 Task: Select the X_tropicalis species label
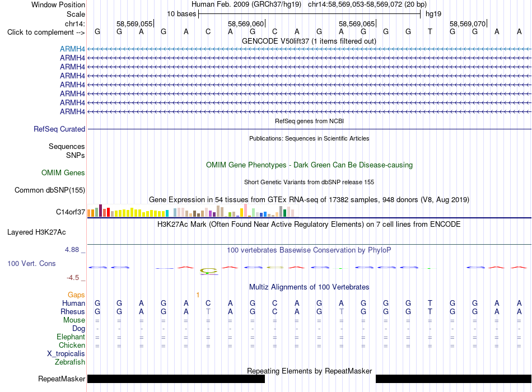(66, 354)
